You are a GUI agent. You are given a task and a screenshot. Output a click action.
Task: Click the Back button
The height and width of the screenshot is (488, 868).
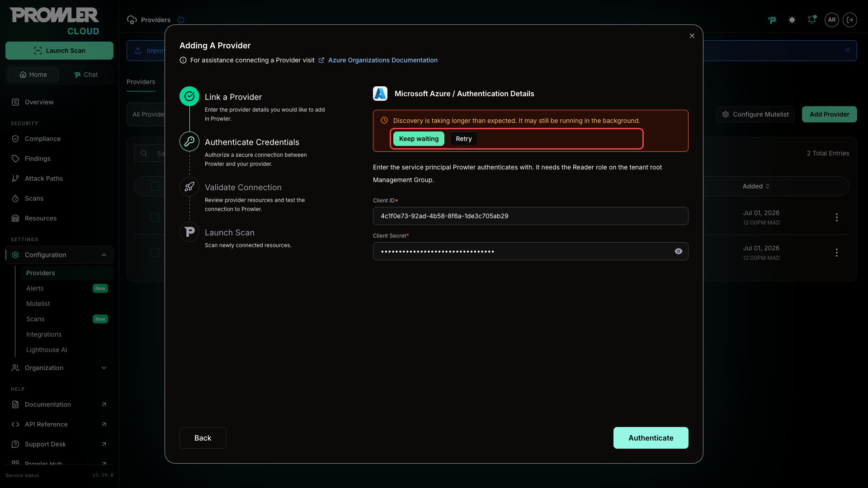pos(203,438)
